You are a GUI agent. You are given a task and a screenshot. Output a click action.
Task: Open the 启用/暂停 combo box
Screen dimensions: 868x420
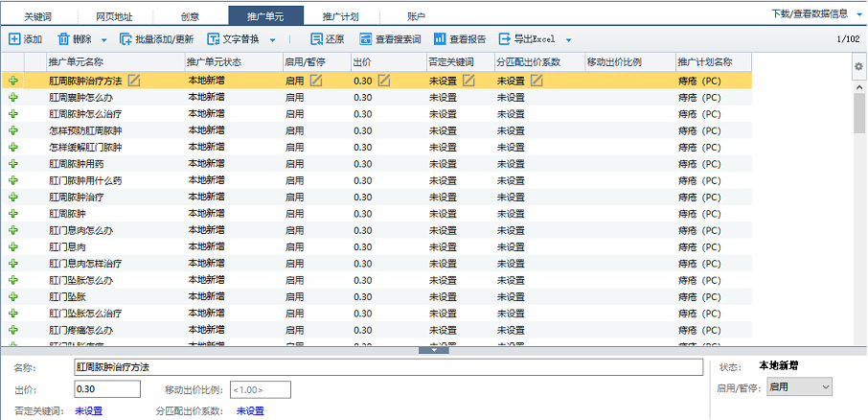coord(799,387)
